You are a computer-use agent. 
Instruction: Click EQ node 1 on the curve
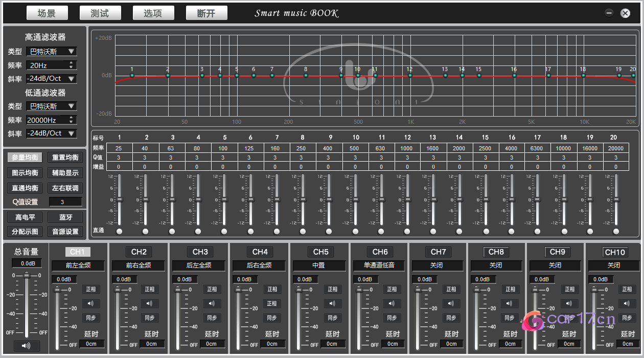[x=132, y=76]
